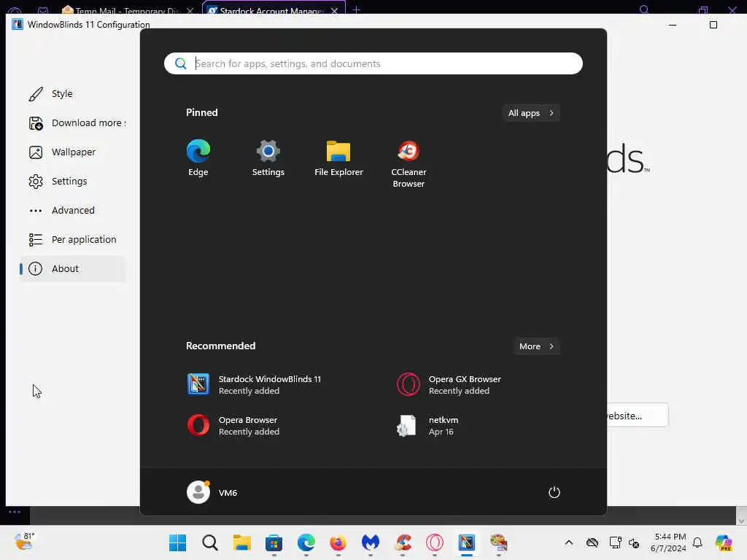Open notification bell in system tray
This screenshot has width=747, height=560.
coord(697,542)
